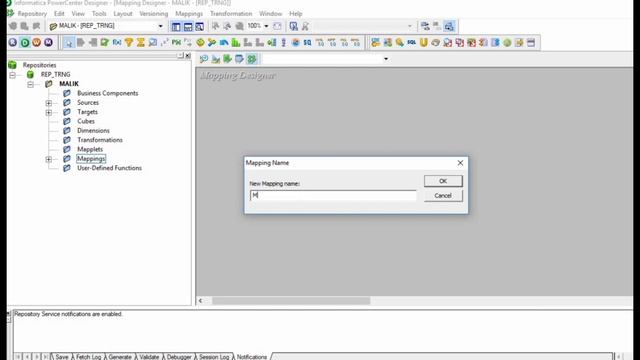Viewport: 640px width, 360px height.
Task: Click the SQ Source Qualifier icon
Action: 307,42
